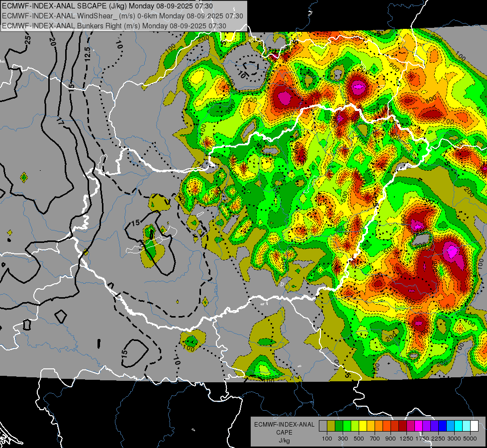Select the pure blue legend swatch

click(x=443, y=426)
